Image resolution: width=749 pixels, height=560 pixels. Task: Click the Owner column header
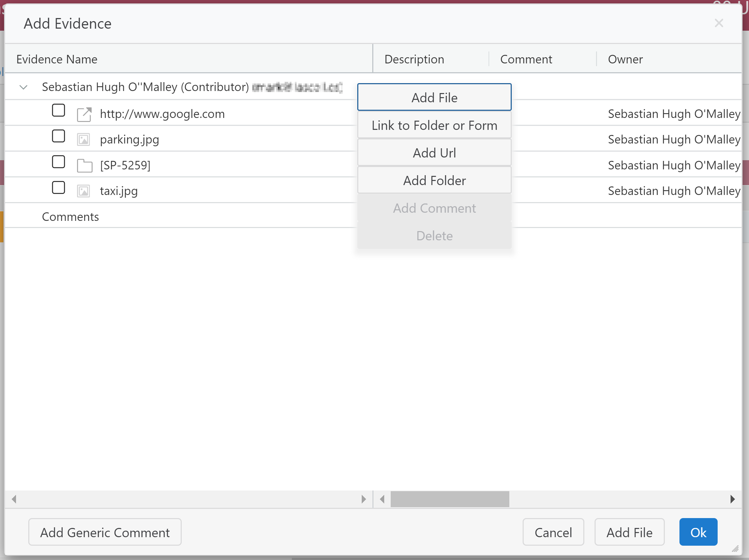[669, 59]
